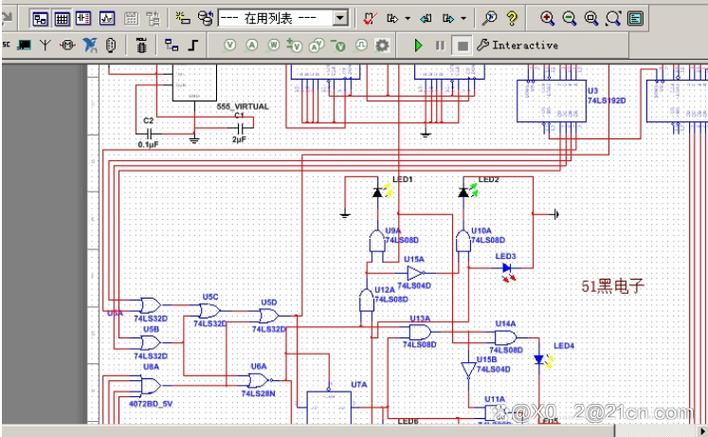Image resolution: width=708 pixels, height=437 pixels.
Task: Stop the simulation using the square button
Action: tap(462, 46)
